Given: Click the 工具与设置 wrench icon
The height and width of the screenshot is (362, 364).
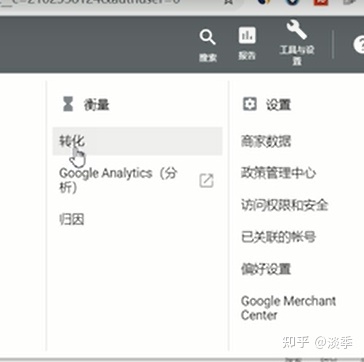Looking at the screenshot, I should click(x=296, y=29).
